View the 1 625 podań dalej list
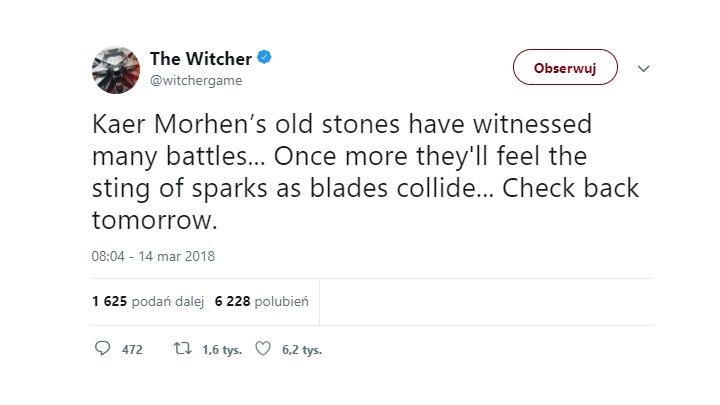720x405 pixels. (x=144, y=301)
